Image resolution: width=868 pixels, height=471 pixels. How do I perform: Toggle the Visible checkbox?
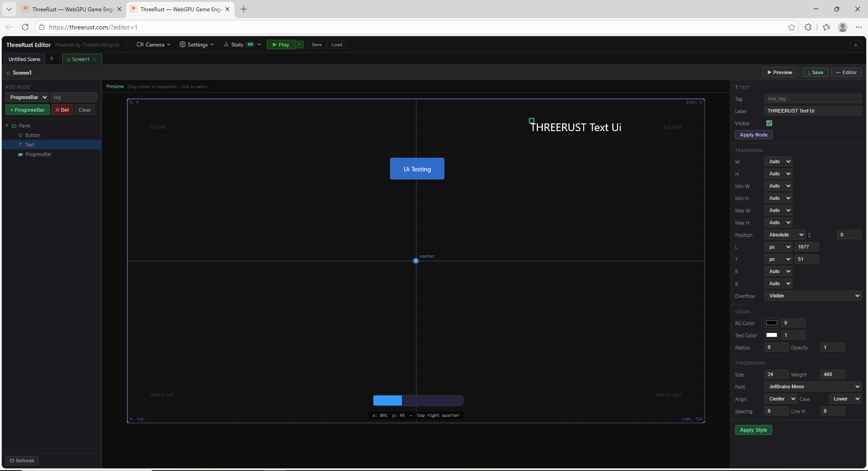tap(769, 123)
